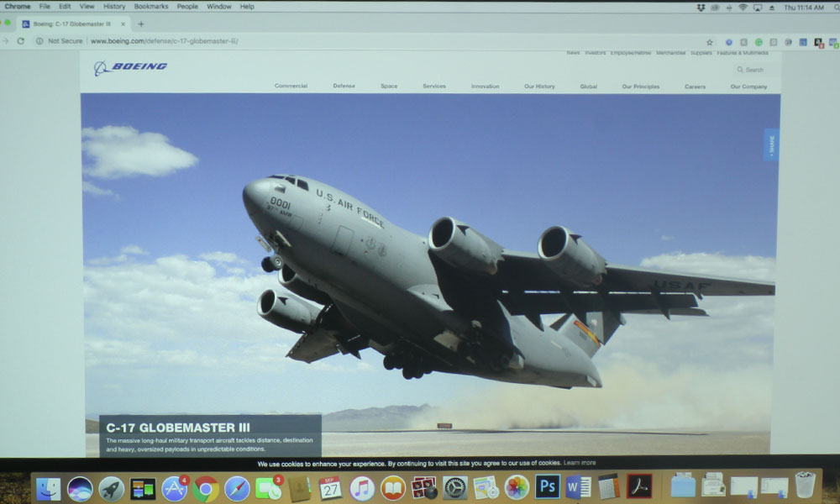The image size is (840, 504).
Task: Open the App Store dock icon
Action: click(x=174, y=488)
